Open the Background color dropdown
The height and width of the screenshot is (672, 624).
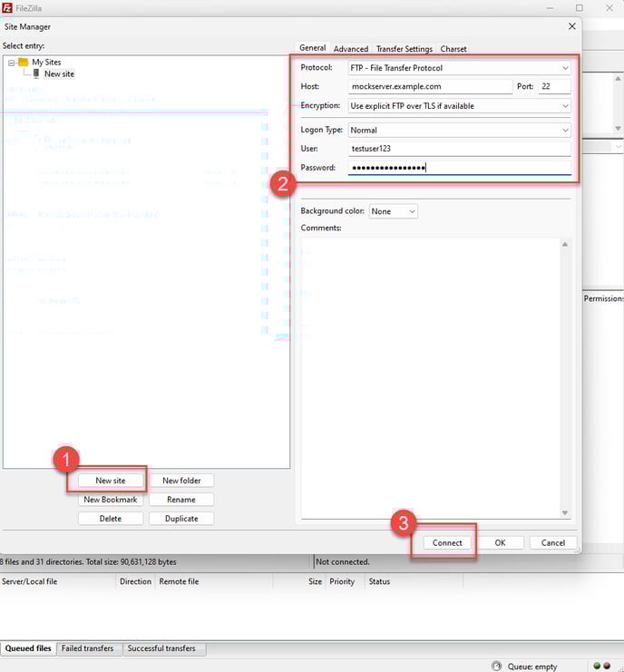[x=393, y=211]
